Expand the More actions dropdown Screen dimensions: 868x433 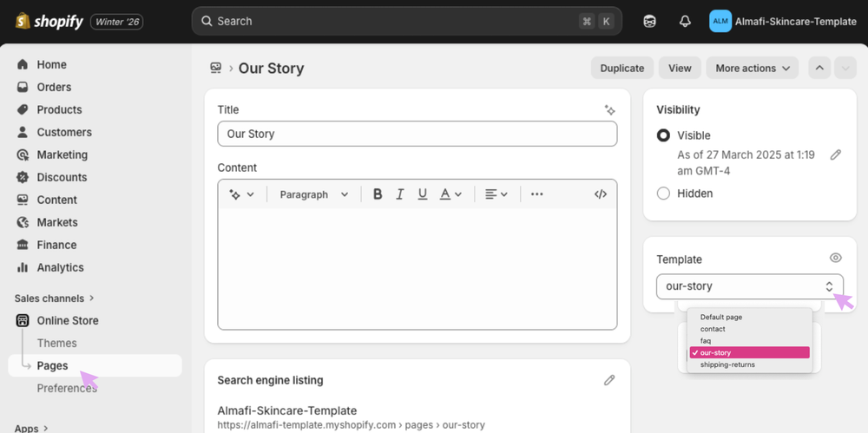tap(753, 69)
